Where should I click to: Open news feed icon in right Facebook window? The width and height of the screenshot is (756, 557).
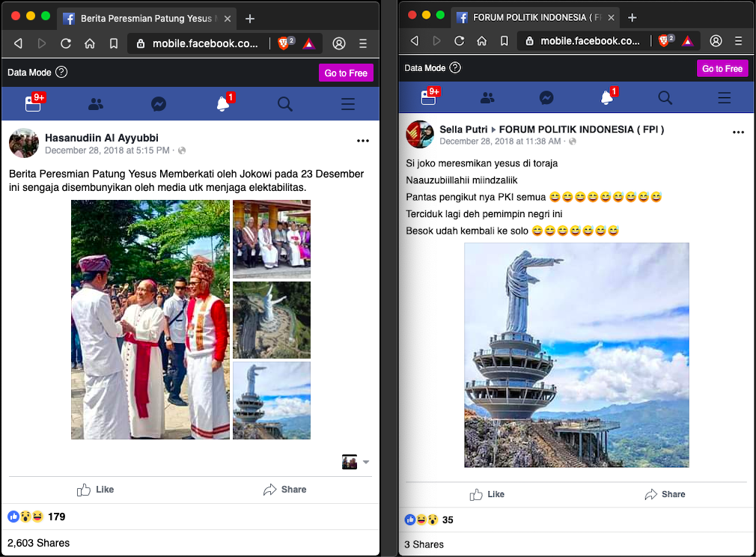tap(429, 97)
